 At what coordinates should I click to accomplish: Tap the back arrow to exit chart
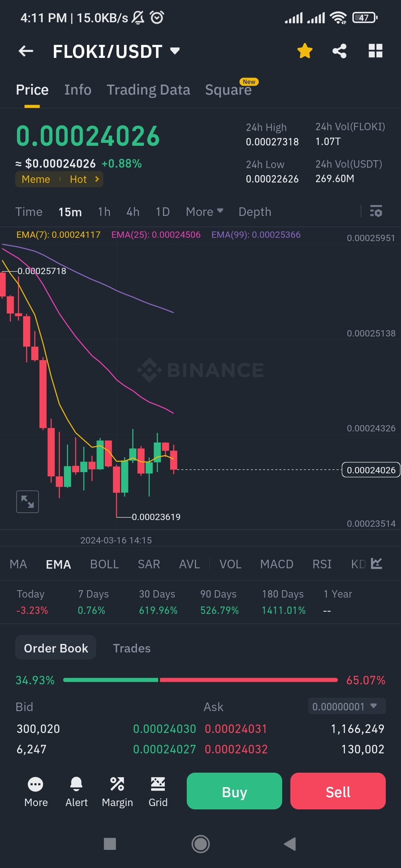[25, 51]
